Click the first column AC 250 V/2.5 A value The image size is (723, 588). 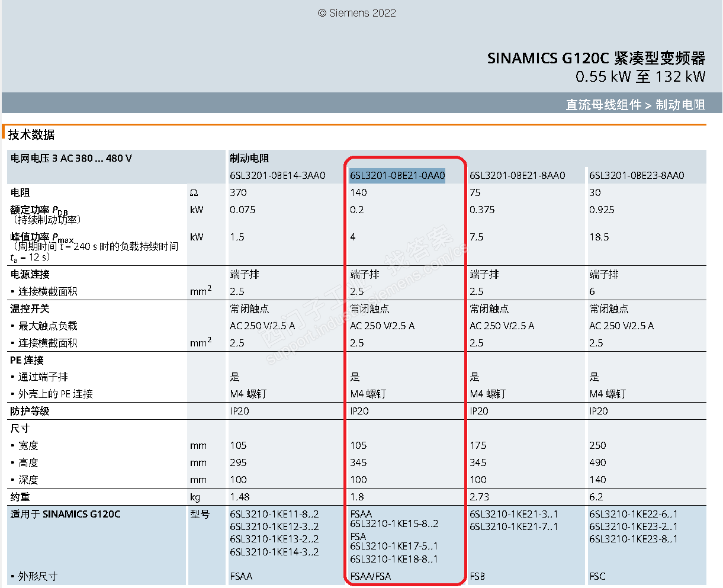click(x=262, y=326)
